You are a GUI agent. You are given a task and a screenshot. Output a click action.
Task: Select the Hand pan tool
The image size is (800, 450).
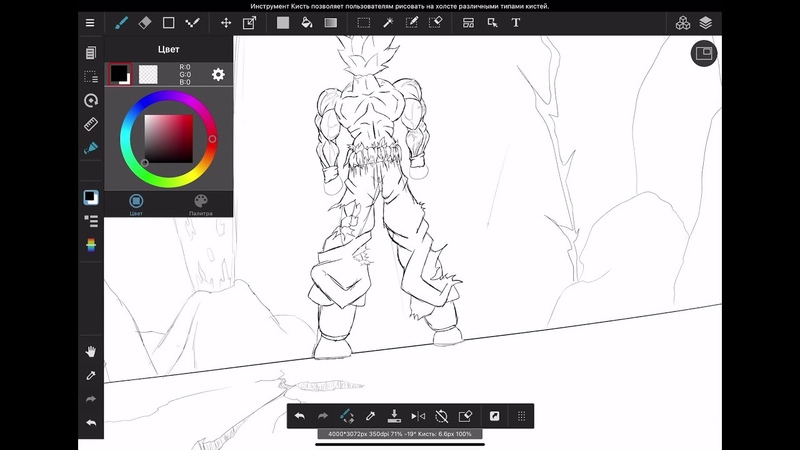(91, 352)
